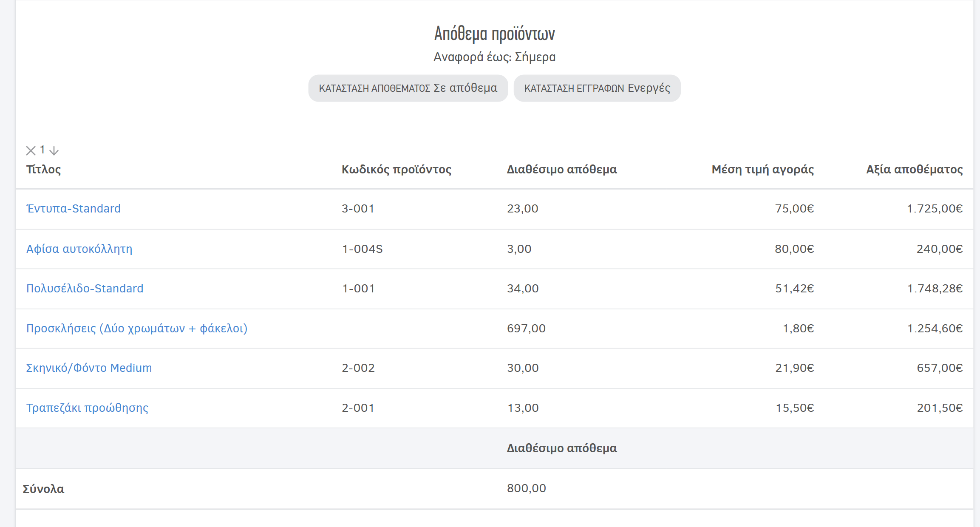Click the Αναφορά έως: Σήμερα subtitle
This screenshot has height=527, width=980.
tap(495, 57)
